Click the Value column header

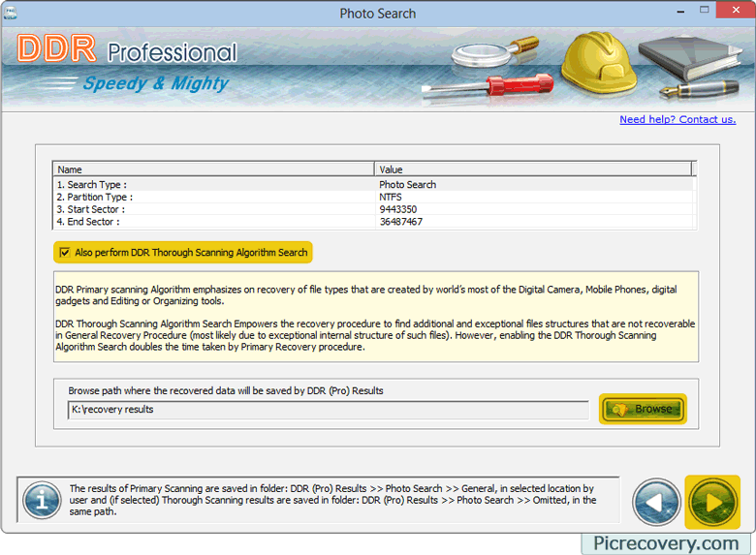(x=533, y=170)
